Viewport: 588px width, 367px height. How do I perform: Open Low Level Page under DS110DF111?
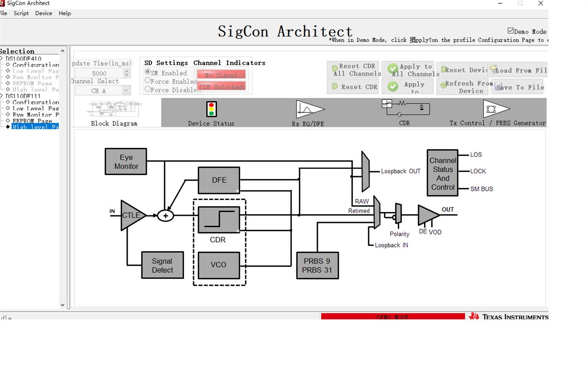click(35, 108)
